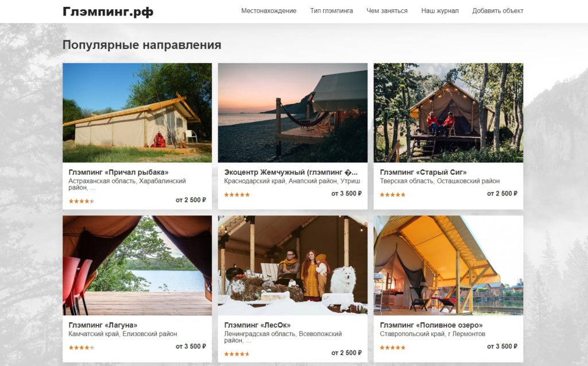Screen dimensions: 588x366
Task: Open the ЛесОк family photo
Action: click(292, 265)
